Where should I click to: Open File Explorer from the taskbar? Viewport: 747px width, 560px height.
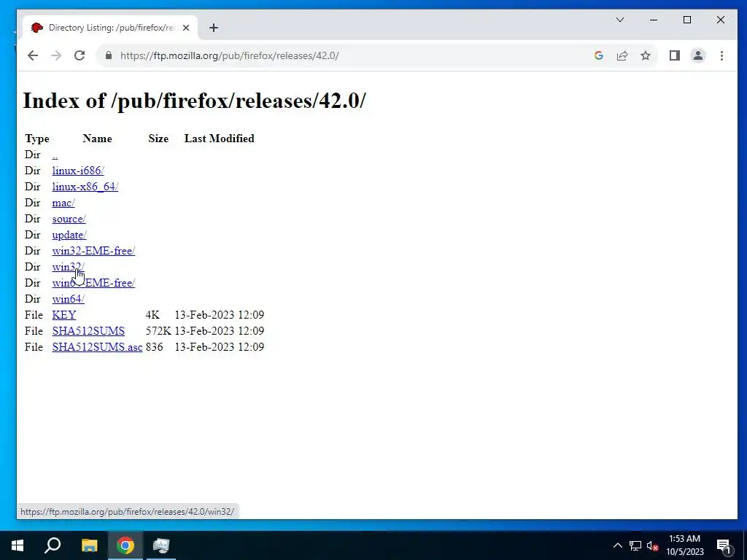[x=89, y=545]
